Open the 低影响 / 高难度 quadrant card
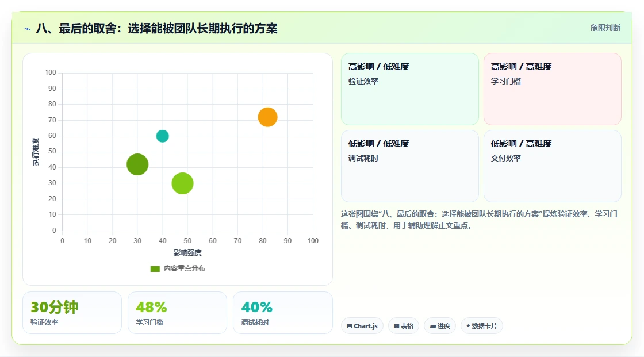 [553, 166]
